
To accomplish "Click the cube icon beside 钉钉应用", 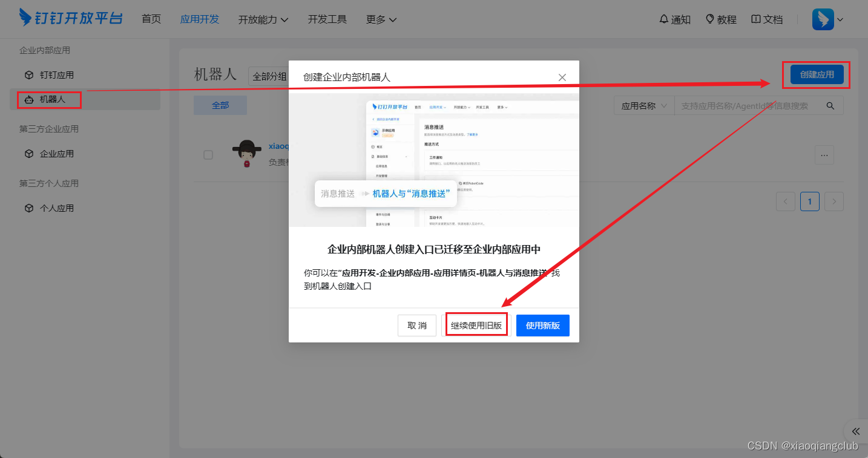I will click(29, 75).
